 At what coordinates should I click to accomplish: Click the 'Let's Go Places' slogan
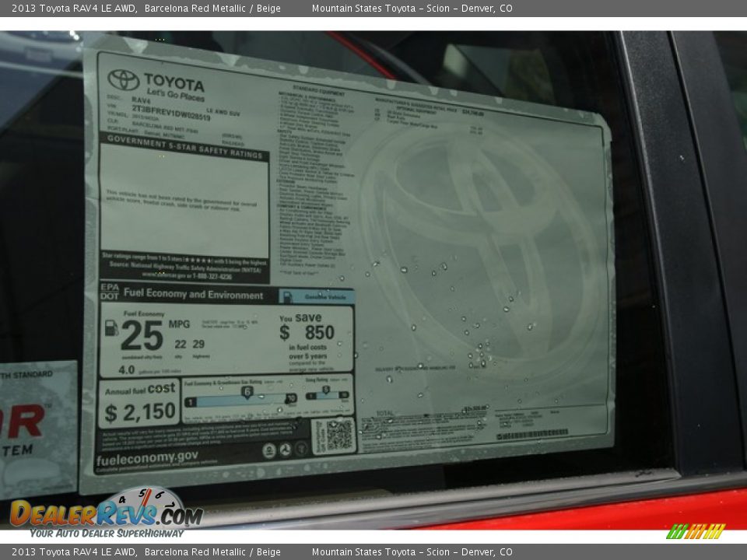[175, 94]
